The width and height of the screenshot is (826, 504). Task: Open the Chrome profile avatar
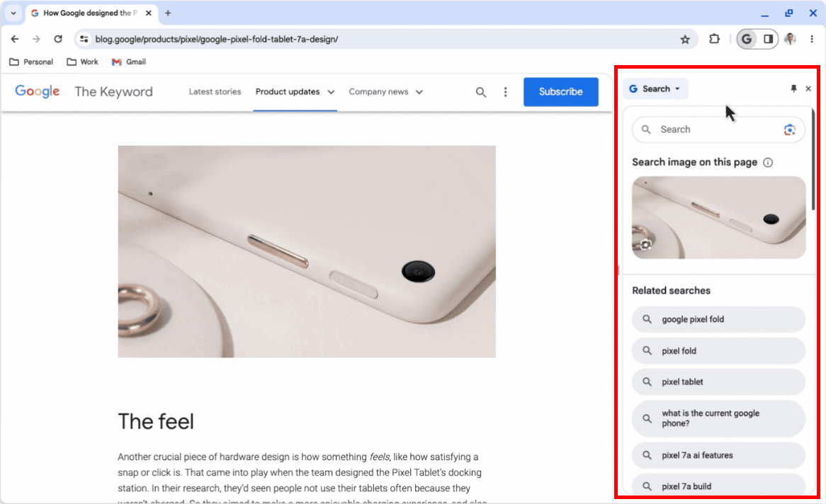tap(790, 39)
